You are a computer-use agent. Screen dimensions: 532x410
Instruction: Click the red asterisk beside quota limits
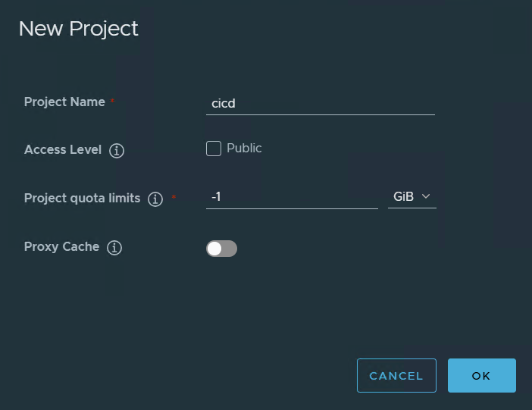pos(174,197)
